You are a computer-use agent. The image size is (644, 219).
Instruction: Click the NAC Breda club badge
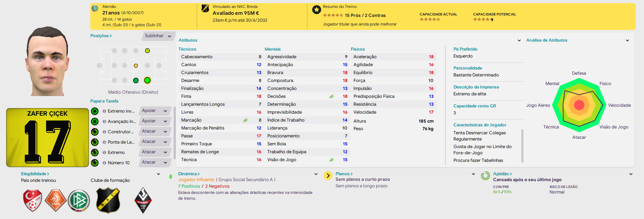(x=108, y=200)
